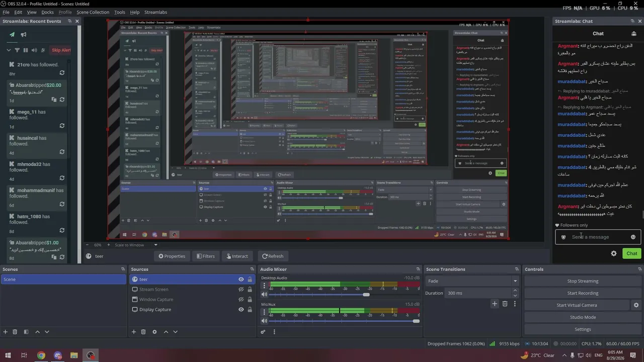This screenshot has width=644, height=362.
Task: Decrease transition duration with down arrow
Action: 515,296
